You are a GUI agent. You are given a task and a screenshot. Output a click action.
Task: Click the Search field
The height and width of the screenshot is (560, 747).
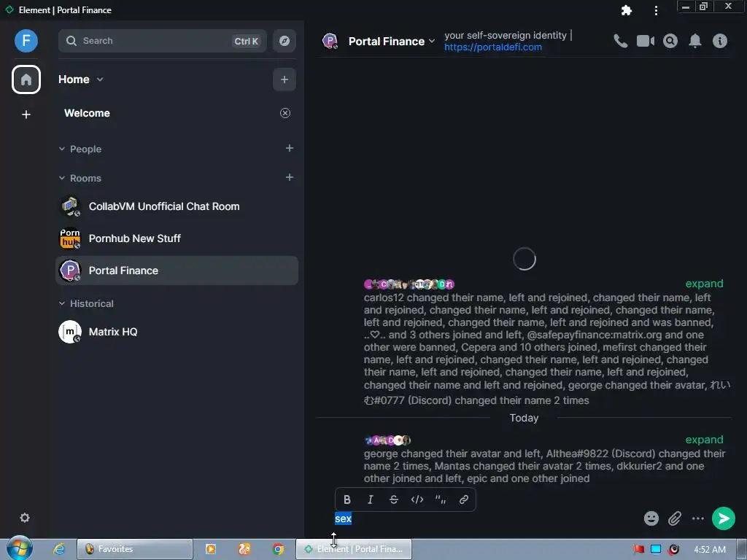pos(163,41)
